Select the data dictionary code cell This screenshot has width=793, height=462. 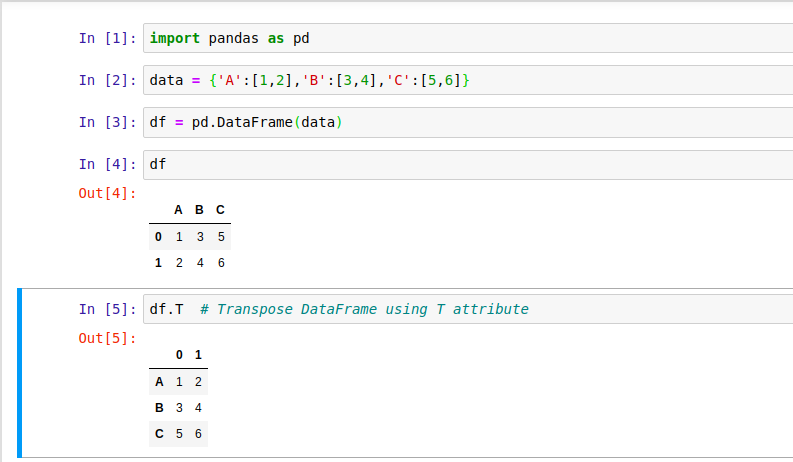click(x=468, y=80)
